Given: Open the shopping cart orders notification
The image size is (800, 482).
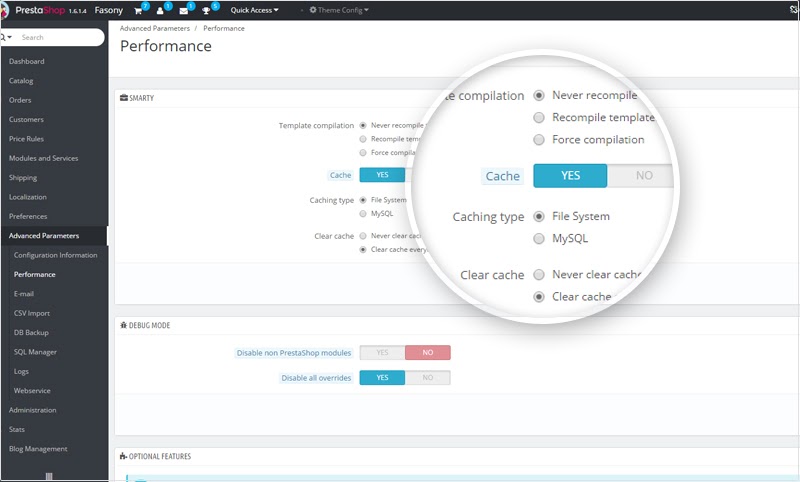Looking at the screenshot, I should [x=139, y=10].
